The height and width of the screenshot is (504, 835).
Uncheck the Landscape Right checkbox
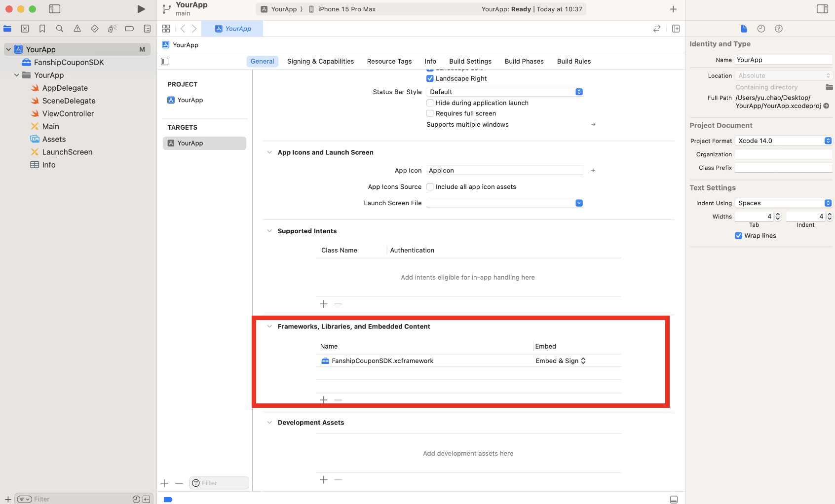[430, 78]
